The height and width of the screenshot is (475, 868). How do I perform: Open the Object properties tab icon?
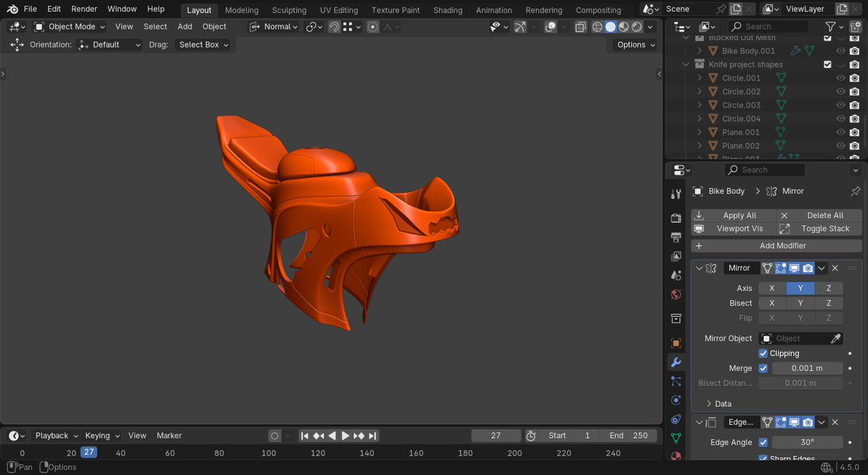[675, 344]
